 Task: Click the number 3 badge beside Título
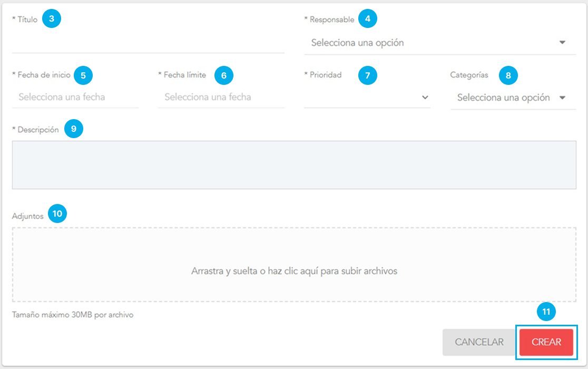click(x=52, y=19)
